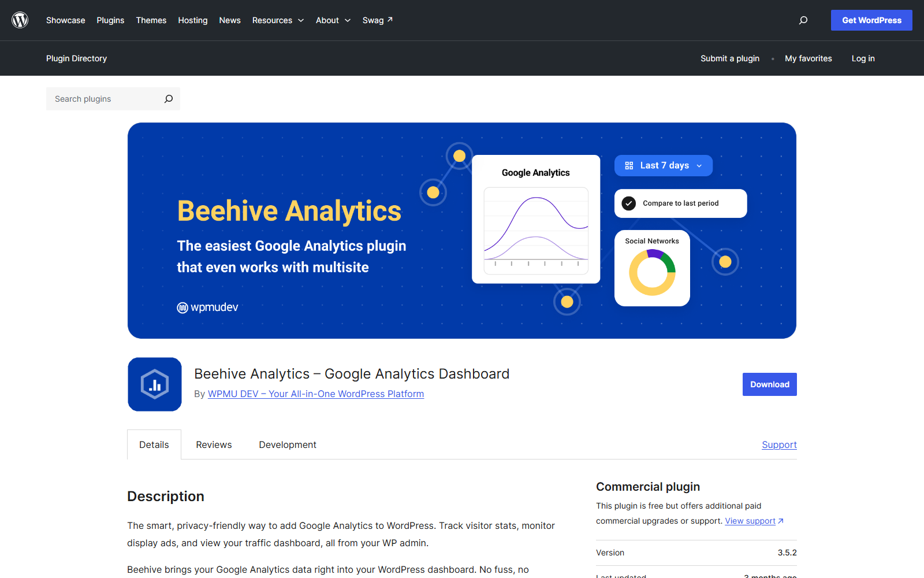Expand the About menu
The image size is (924, 578).
click(333, 20)
